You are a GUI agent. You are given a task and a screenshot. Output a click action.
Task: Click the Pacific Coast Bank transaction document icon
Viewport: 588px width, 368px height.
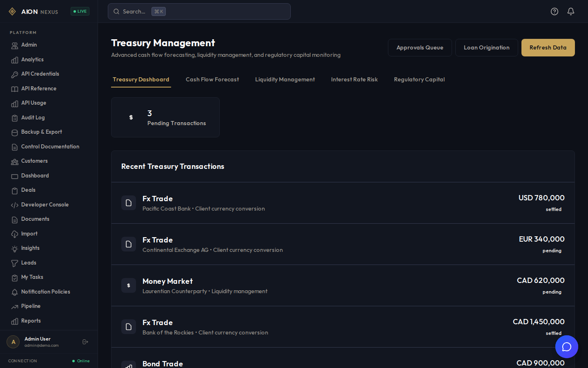(x=129, y=203)
